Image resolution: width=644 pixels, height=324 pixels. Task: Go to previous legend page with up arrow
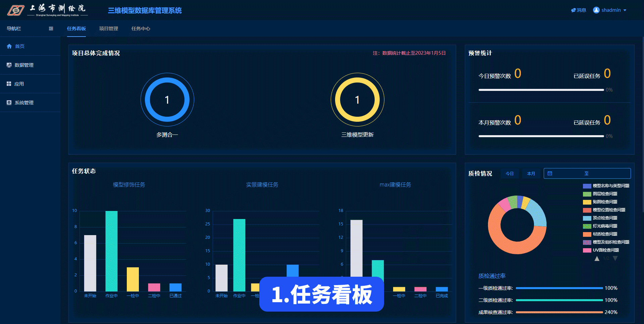pos(597,258)
